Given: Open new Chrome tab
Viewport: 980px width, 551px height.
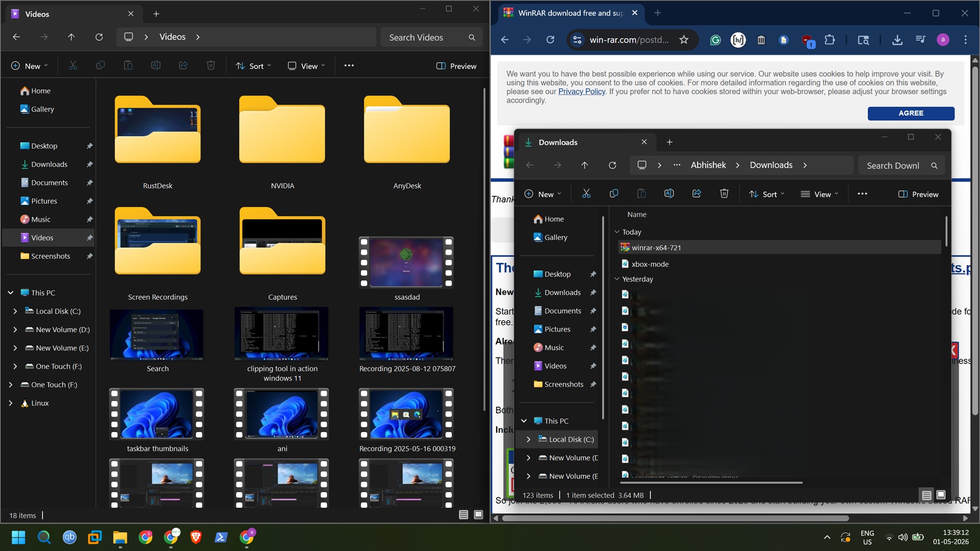Looking at the screenshot, I should tap(658, 13).
